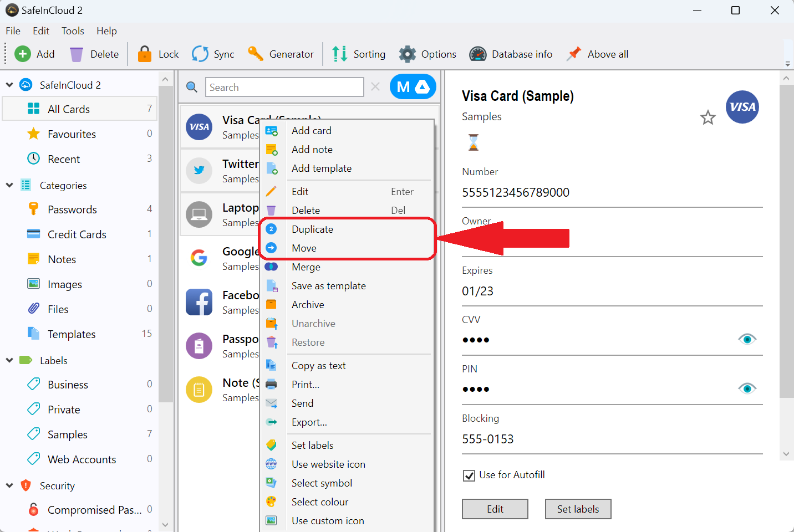The image size is (794, 532).
Task: Choose Select colour menu entry
Action: [347, 502]
